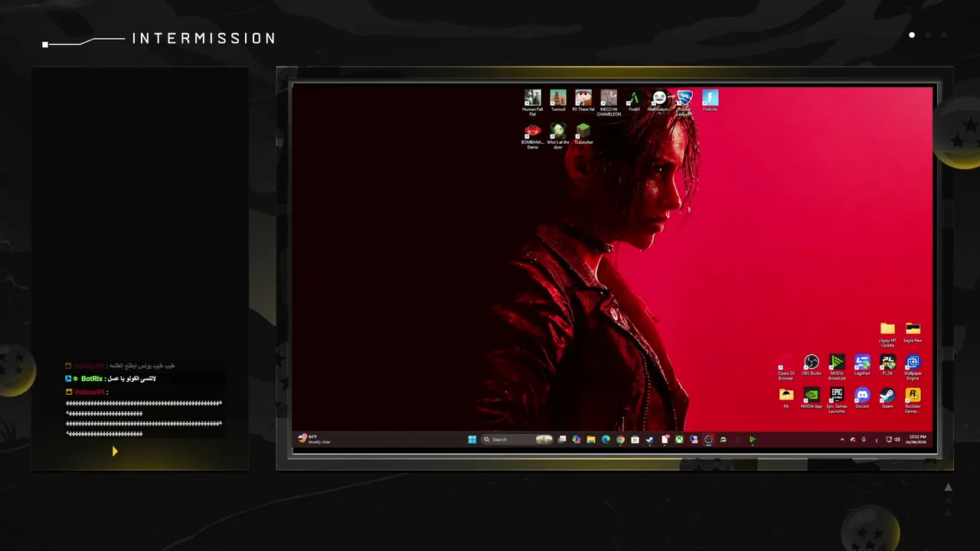Image resolution: width=980 pixels, height=551 pixels.
Task: Launch the Turmoil game shortcut
Action: 558,100
